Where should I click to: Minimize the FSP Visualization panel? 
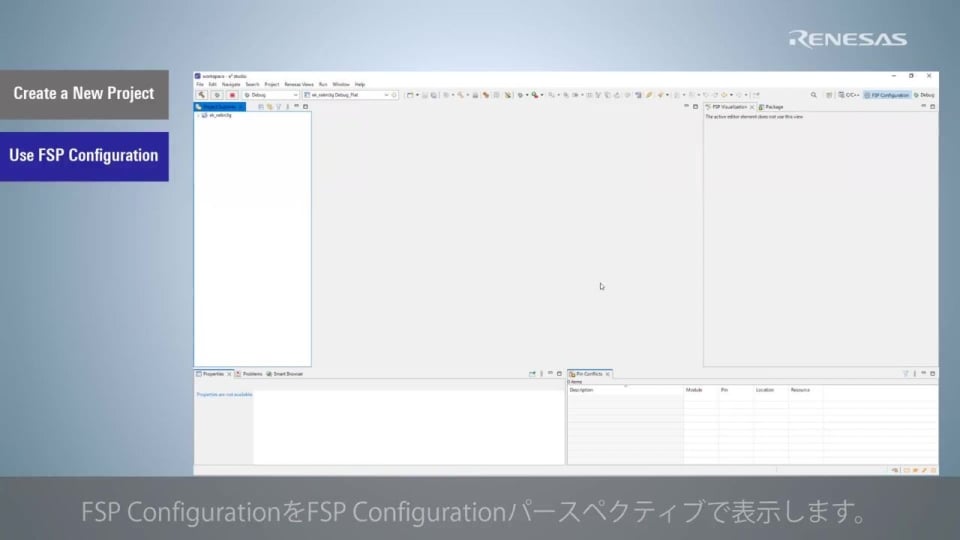tap(923, 106)
